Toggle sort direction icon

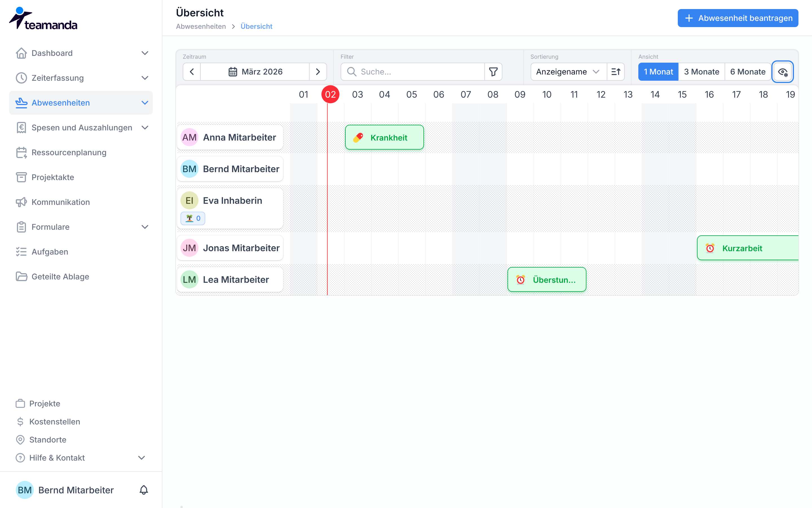pyautogui.click(x=616, y=72)
